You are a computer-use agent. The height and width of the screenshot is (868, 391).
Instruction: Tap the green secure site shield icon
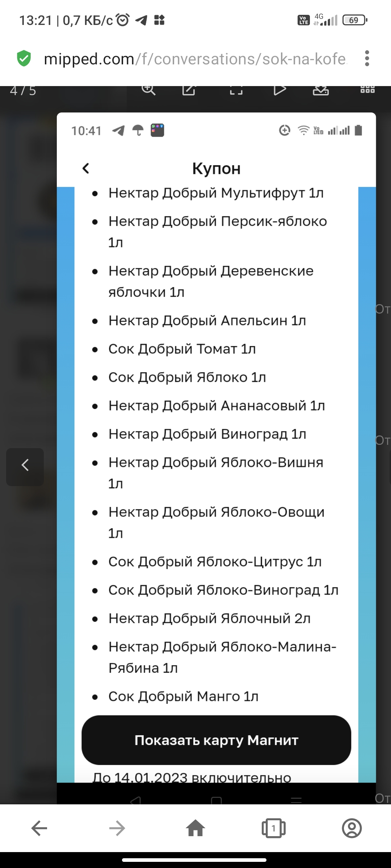tap(24, 58)
